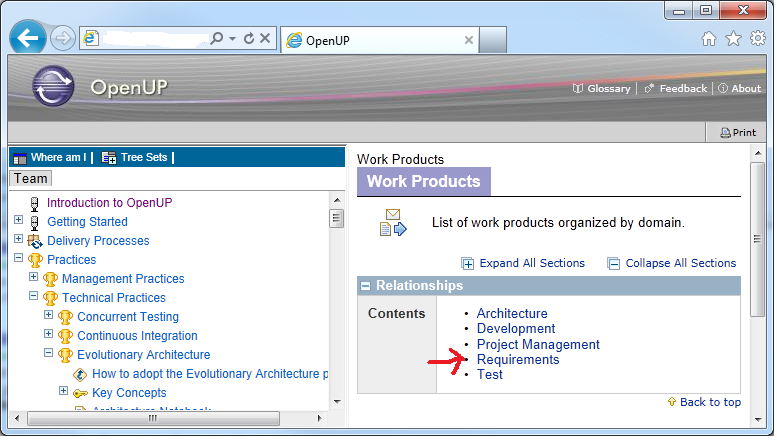Open the Key Concepts tree link
Image resolution: width=777 pixels, height=441 pixels.
tap(129, 393)
